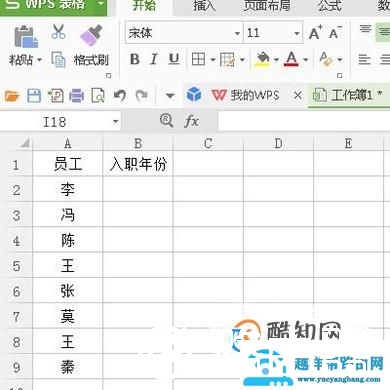Select cell containing 陈
This screenshot has width=390, height=390.
(x=68, y=240)
